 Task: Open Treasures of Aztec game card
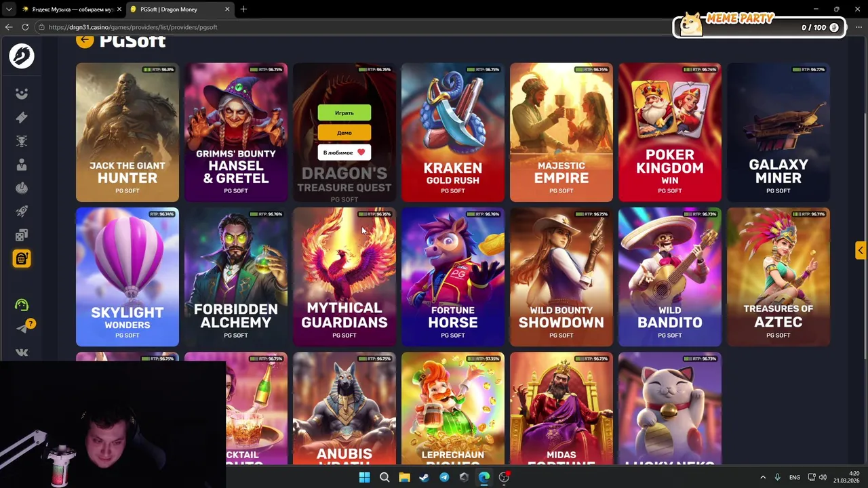[778, 277]
